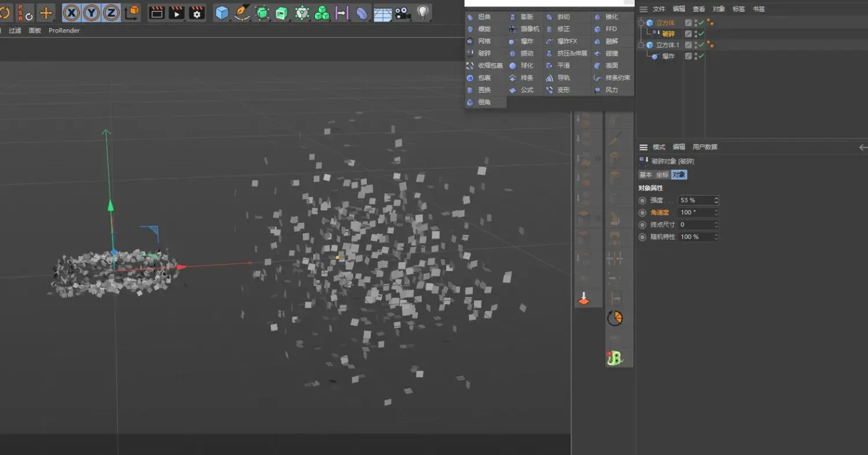
Task: Collapse the 立方体 tree node
Action: click(x=641, y=23)
